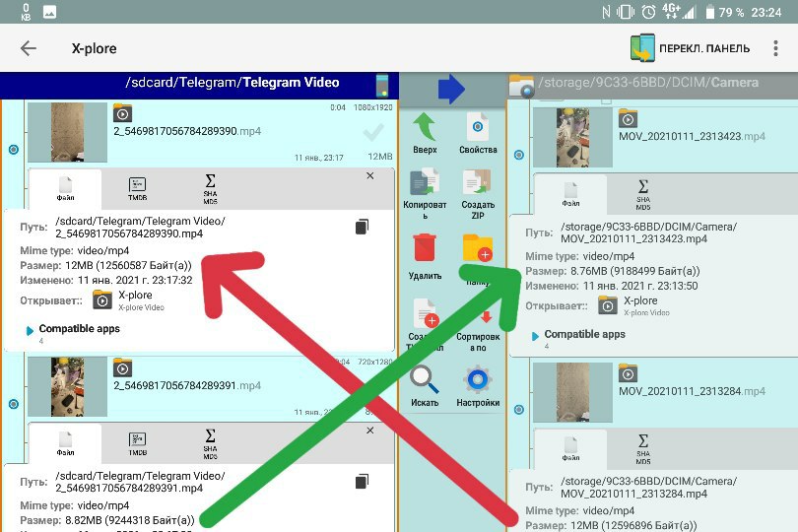Viewport: 798px width, 532px height.
Task: Tap the new folder icon with plus
Action: coord(478,247)
